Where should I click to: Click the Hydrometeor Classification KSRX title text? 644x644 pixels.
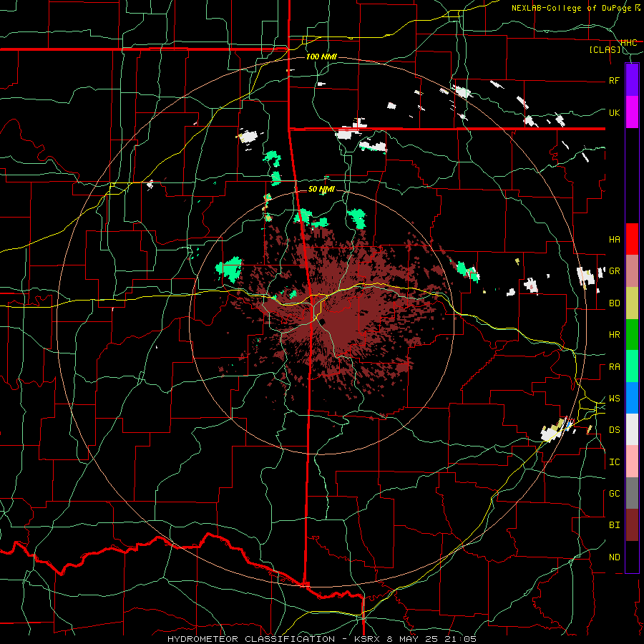321,639
